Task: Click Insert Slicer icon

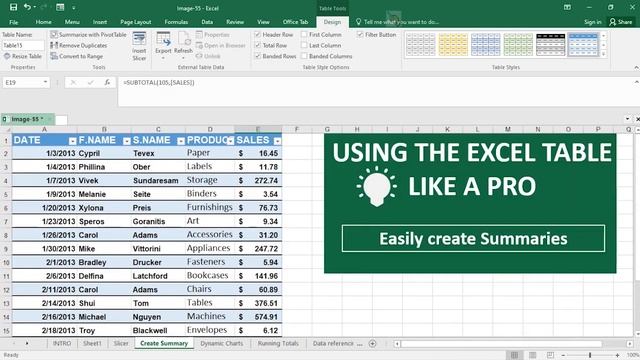Action: [x=139, y=46]
